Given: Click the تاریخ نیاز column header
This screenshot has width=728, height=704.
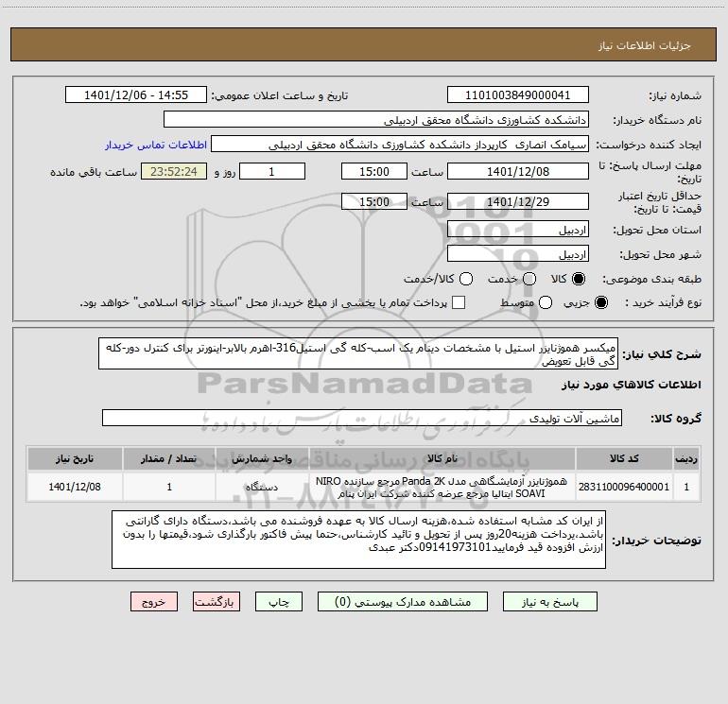Looking at the screenshot, I should tap(75, 458).
